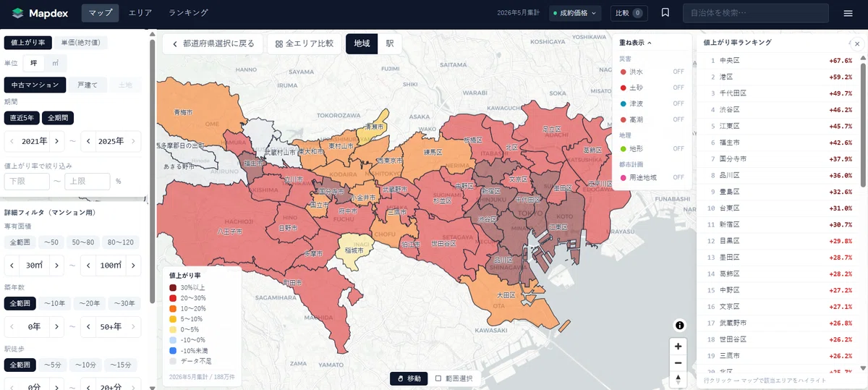Open the hamburger menu icon

point(848,13)
